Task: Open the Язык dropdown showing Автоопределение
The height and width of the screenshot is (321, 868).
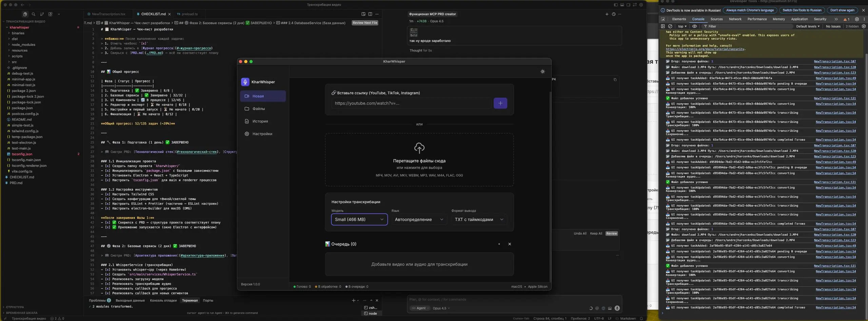Action: tap(419, 219)
